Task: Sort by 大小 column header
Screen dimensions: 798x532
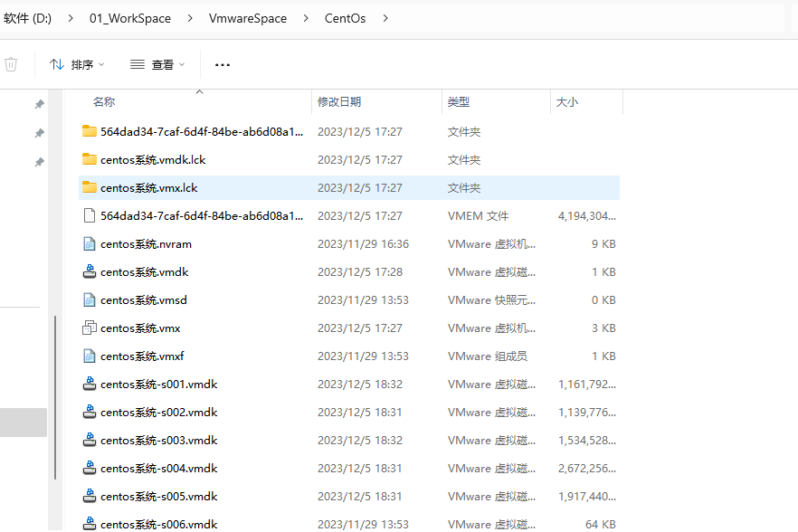Action: (567, 102)
